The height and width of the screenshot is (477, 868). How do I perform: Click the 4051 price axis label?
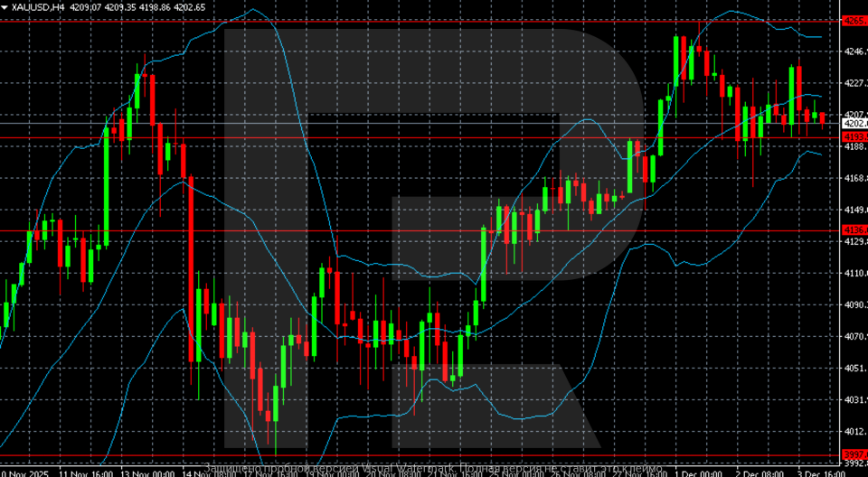(854, 368)
